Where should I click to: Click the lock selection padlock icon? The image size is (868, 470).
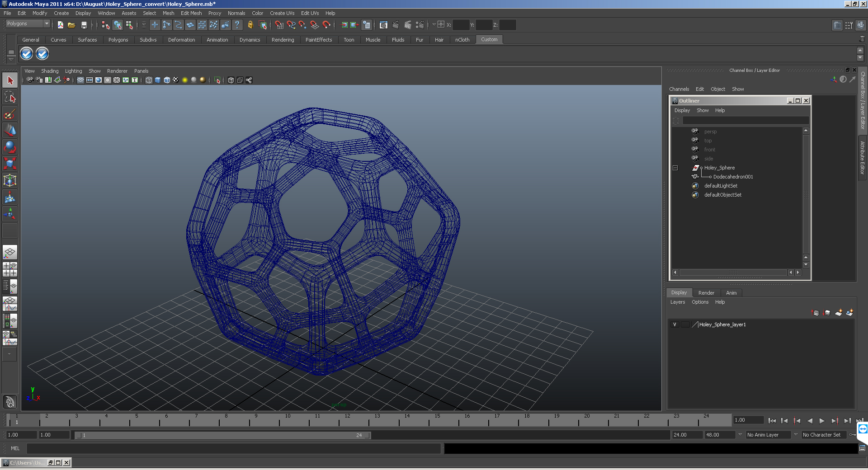[x=250, y=25]
